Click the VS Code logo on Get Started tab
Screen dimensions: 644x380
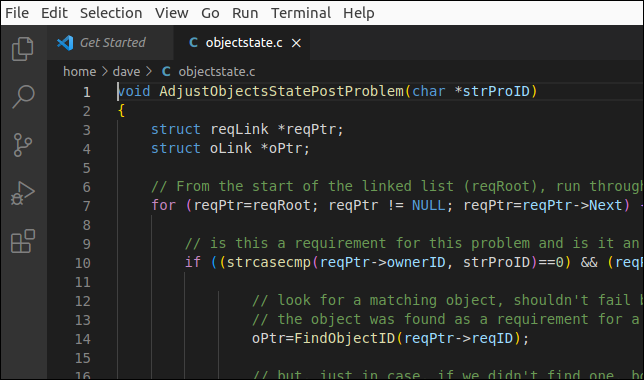pos(65,43)
